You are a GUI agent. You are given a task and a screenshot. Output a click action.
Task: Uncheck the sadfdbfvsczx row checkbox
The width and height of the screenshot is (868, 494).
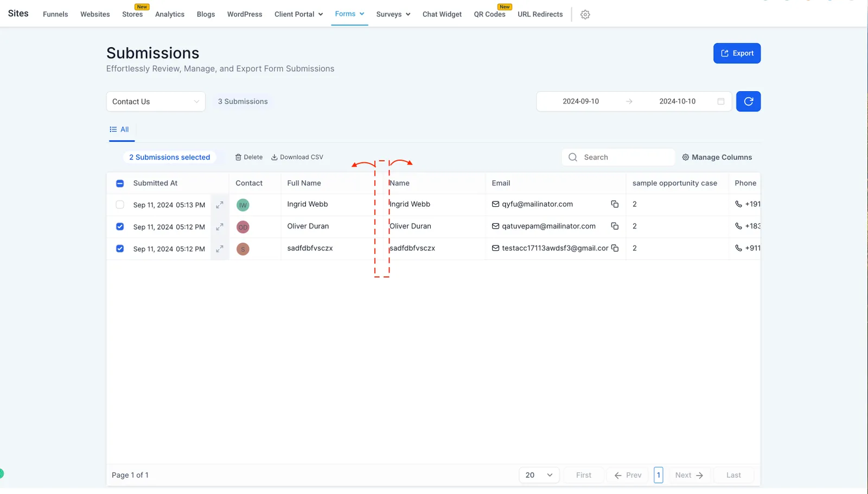120,249
